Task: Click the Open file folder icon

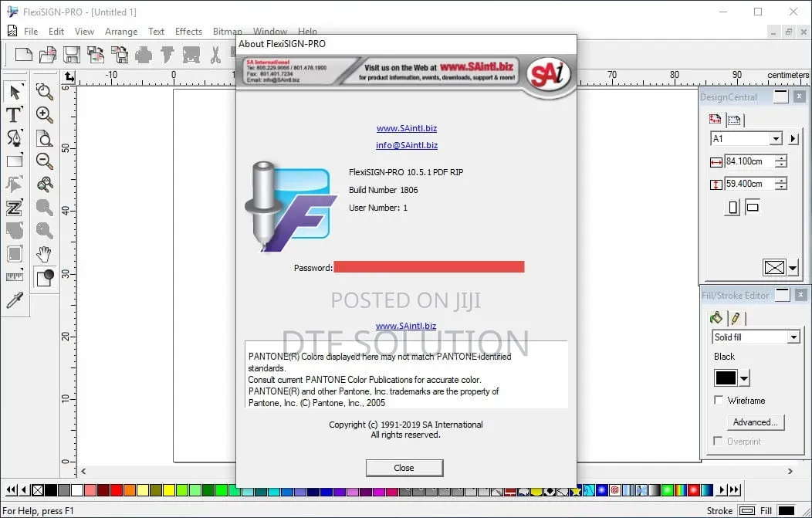Action: [48, 54]
